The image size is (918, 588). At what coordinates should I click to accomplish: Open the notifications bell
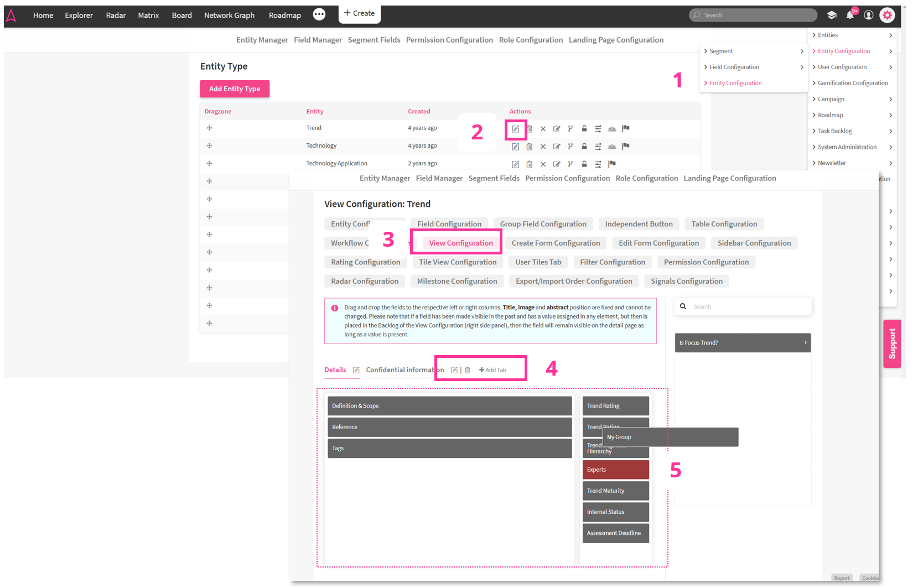coord(850,15)
